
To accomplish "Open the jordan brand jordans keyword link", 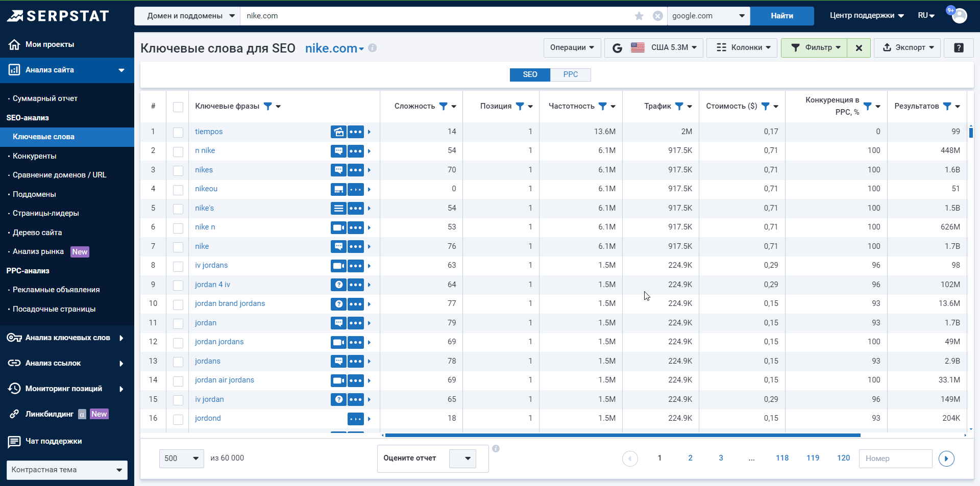I will coord(230,303).
